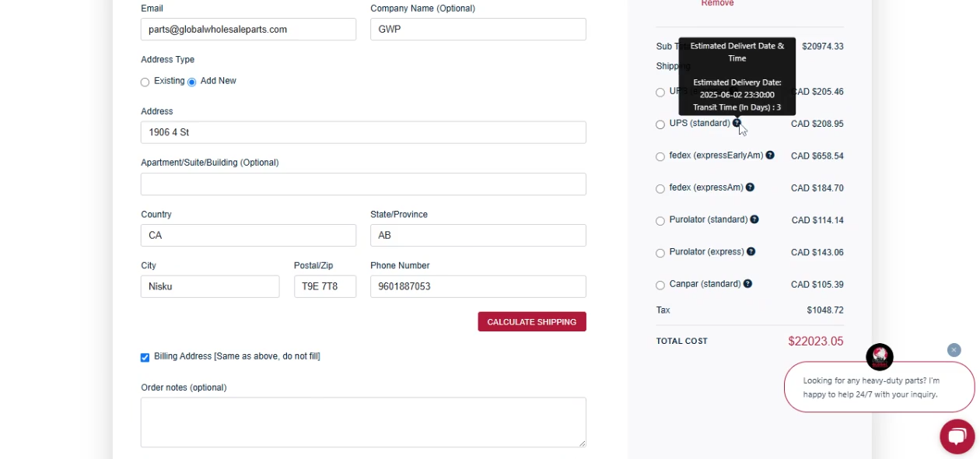Screen dimensions: 980x459
Task: Select fedex expressAm shipping option
Action: 660,189
